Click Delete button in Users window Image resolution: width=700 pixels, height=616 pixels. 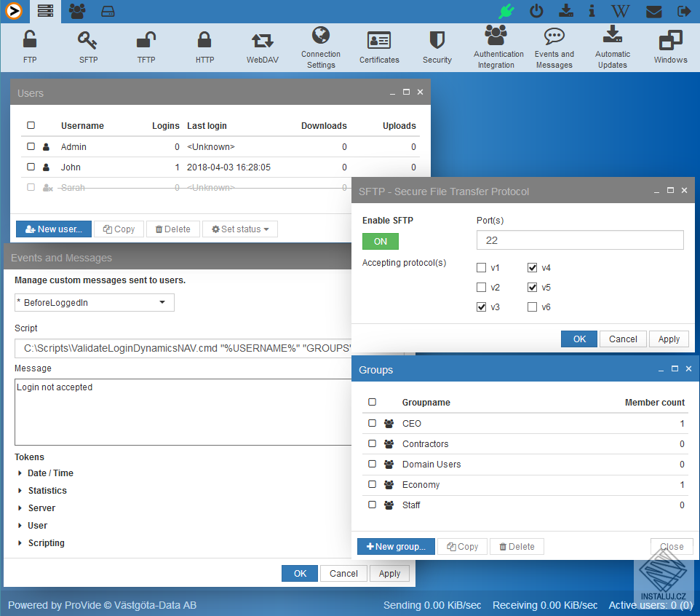[x=172, y=229]
